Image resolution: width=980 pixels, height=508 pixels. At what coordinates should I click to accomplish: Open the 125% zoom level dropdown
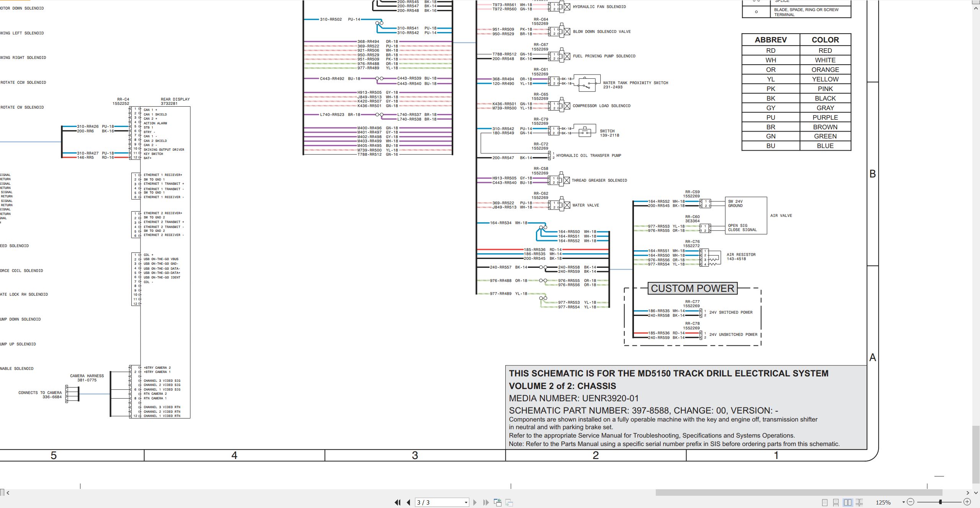(903, 502)
